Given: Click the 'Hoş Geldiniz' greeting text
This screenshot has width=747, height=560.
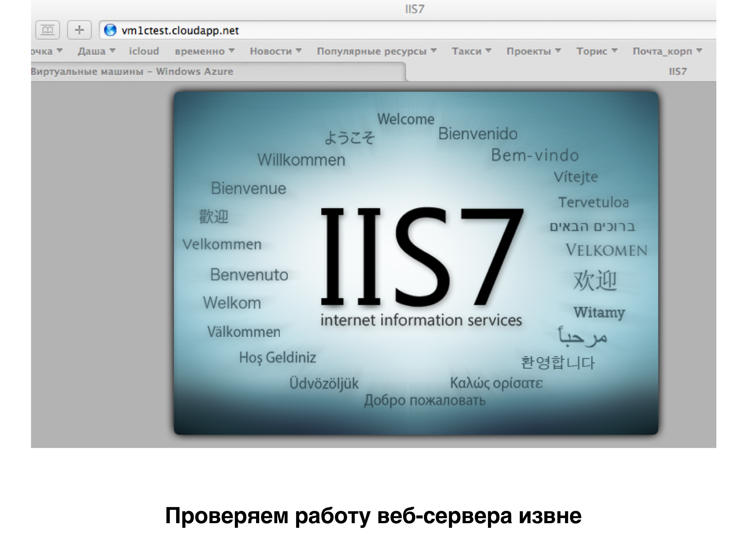Looking at the screenshot, I should [278, 358].
